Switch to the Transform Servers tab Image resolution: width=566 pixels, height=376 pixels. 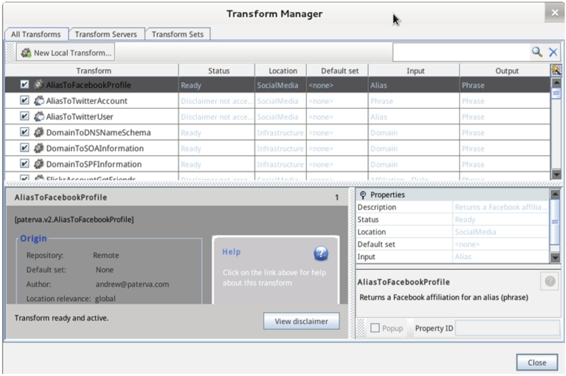pos(106,34)
